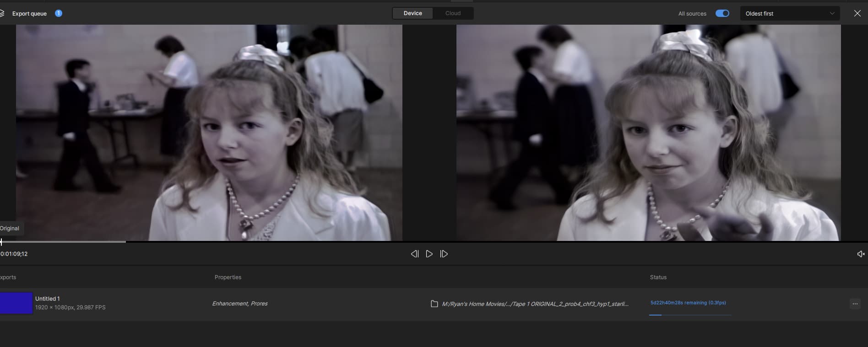Click the Status column header
Viewport: 868px width, 347px height.
pyautogui.click(x=658, y=277)
